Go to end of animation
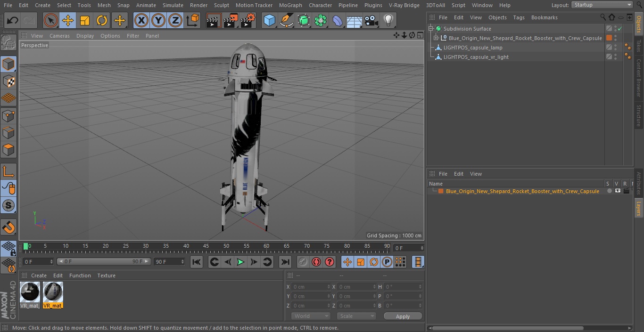Viewport: 644px width, 332px height. 285,262
